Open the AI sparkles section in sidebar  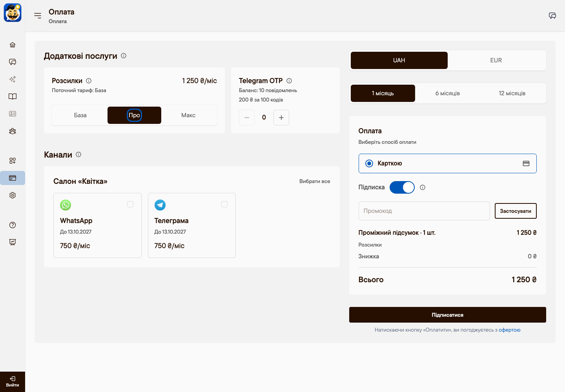[x=13, y=79]
